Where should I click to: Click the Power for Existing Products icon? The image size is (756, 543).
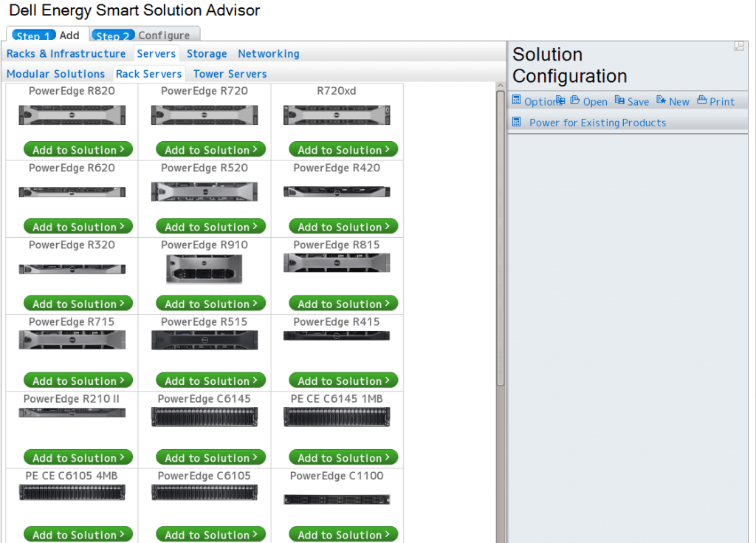(x=516, y=122)
